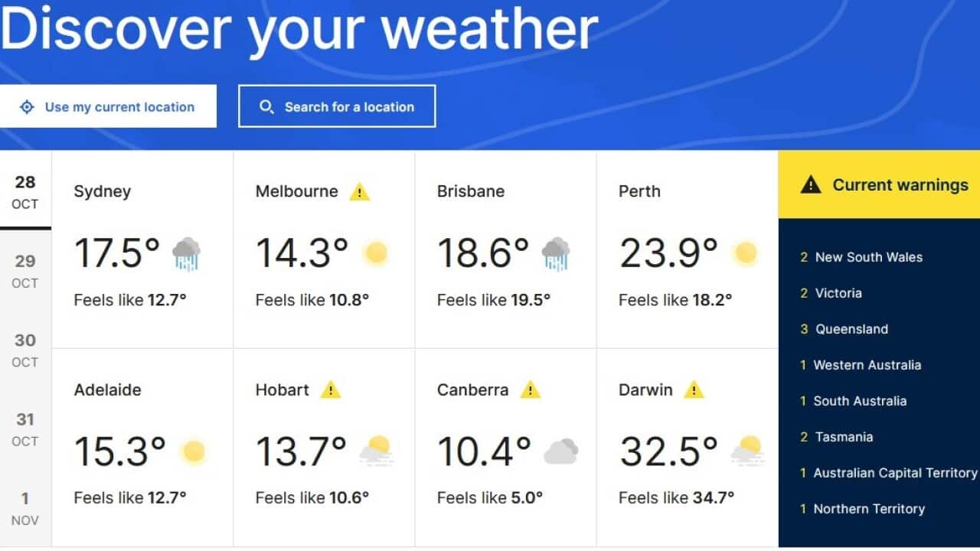Viewport: 980px width, 551px height.
Task: Switch to the 30 OCT date tab
Action: click(25, 350)
